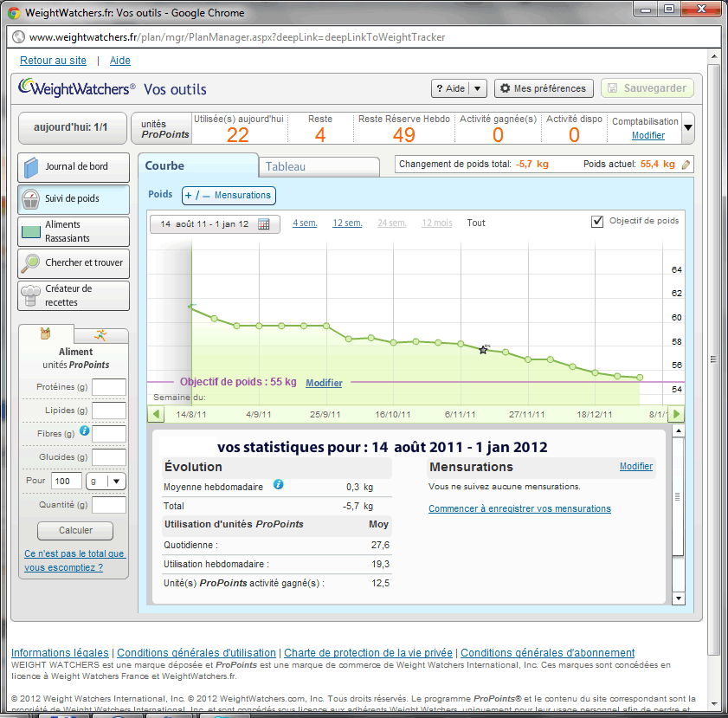Screen dimensions: 728x718
Task: Open Créateur de recettes chef hat icon
Action: click(x=30, y=295)
